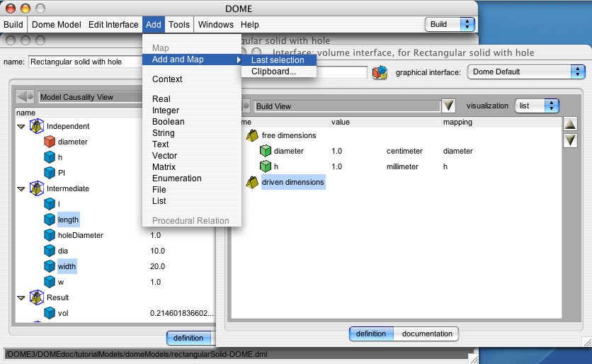Click the red cube icon beside diameter
The height and width of the screenshot is (364, 592).
click(50, 142)
